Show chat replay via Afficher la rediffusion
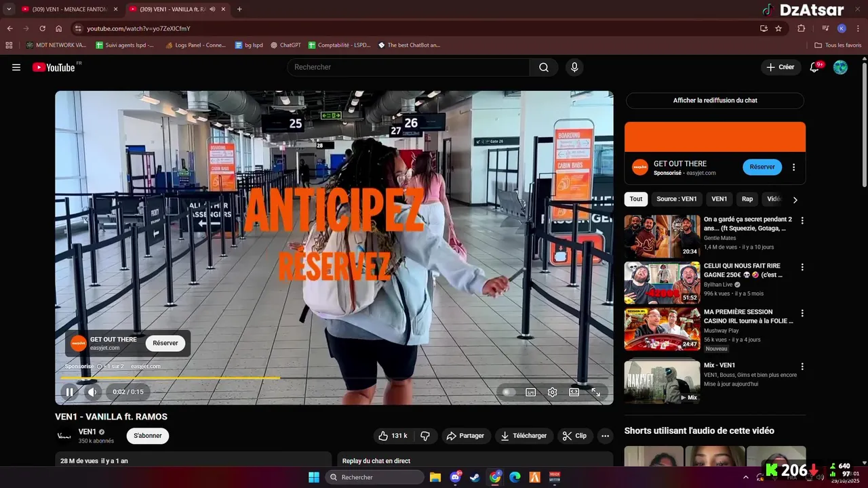Viewport: 868px width, 488px height. point(715,100)
